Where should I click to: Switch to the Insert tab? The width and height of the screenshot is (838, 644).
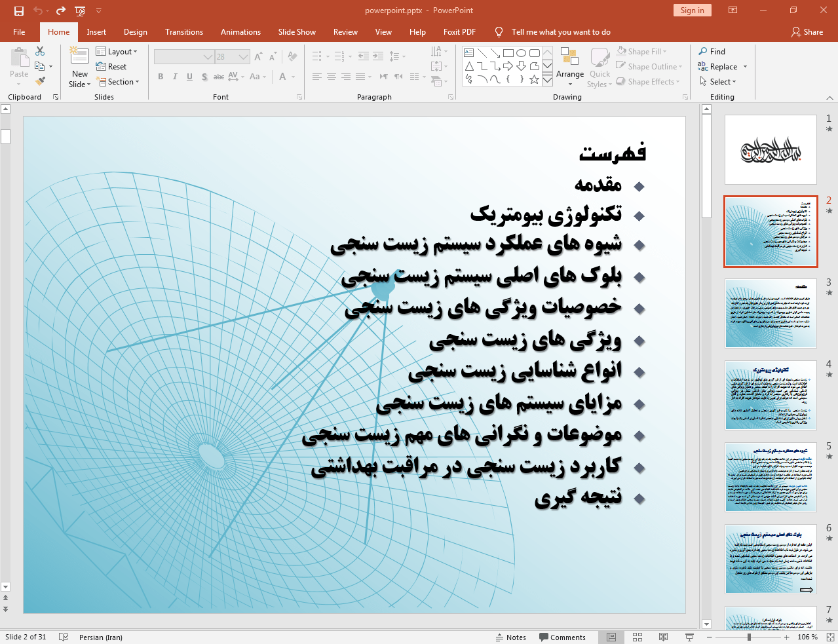click(x=96, y=31)
